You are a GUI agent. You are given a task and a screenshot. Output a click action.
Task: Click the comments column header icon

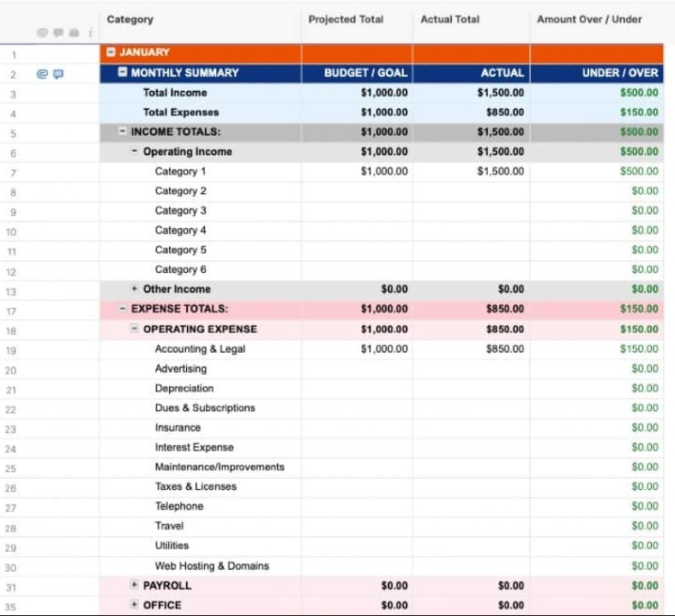pos(58,33)
